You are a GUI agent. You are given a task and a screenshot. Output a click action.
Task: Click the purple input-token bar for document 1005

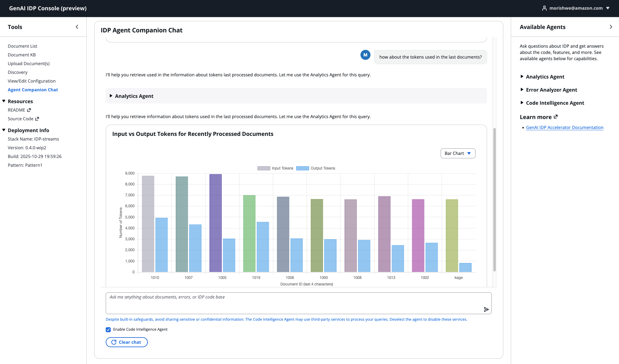coord(215,223)
